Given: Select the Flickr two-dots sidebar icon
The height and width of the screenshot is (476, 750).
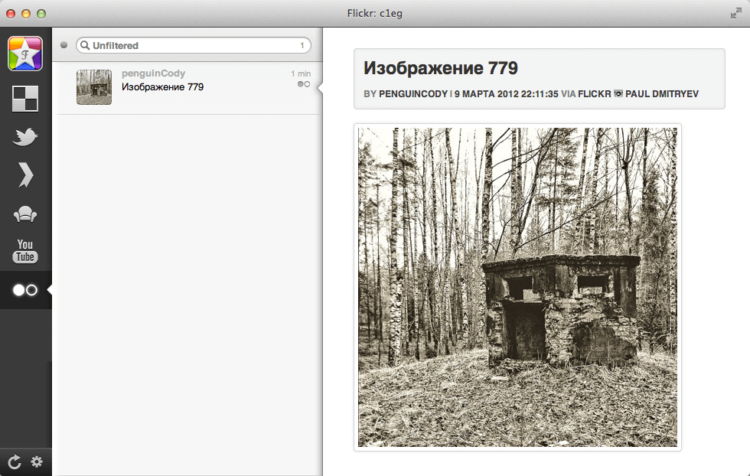Looking at the screenshot, I should [x=25, y=290].
